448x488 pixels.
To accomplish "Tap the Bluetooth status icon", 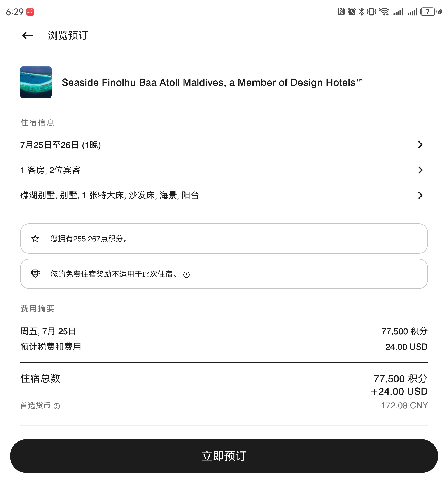I will pyautogui.click(x=361, y=12).
